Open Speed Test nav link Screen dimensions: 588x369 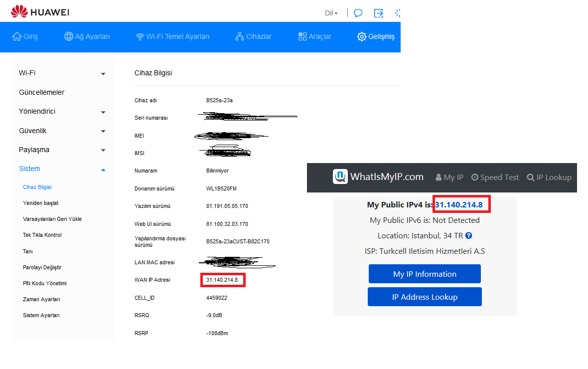point(495,177)
